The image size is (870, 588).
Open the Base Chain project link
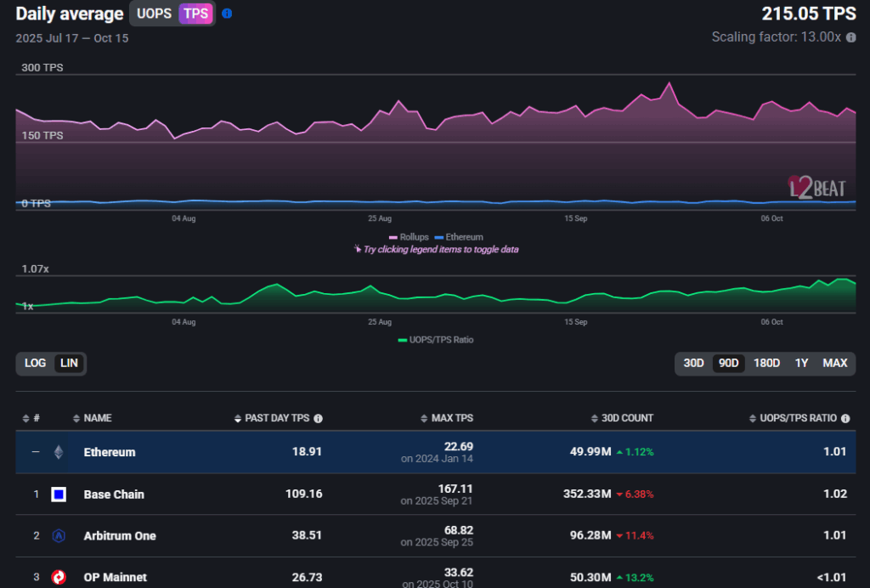point(114,495)
